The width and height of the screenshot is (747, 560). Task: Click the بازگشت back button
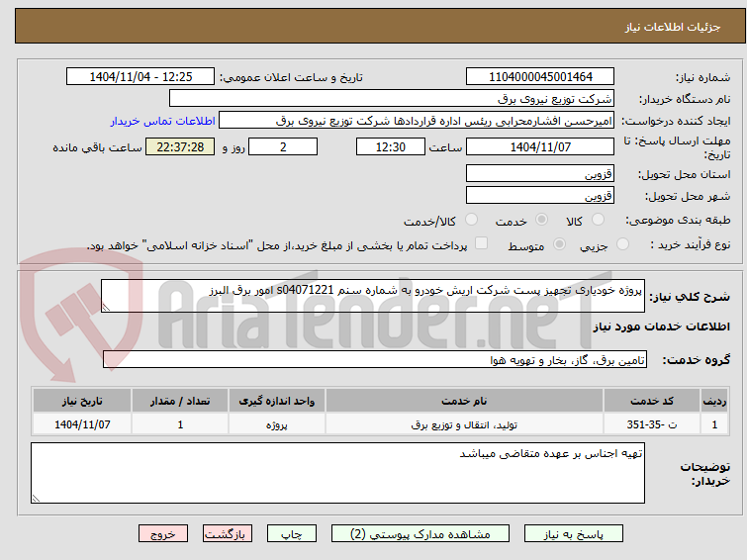coord(228,534)
